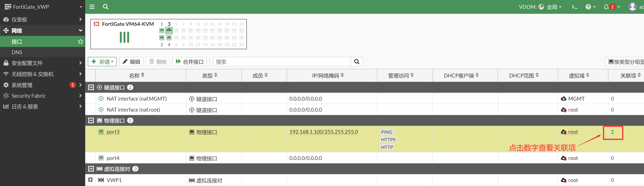This screenshot has width=644, height=186.
Task: Collapse the 物理接口 group
Action: click(x=91, y=121)
